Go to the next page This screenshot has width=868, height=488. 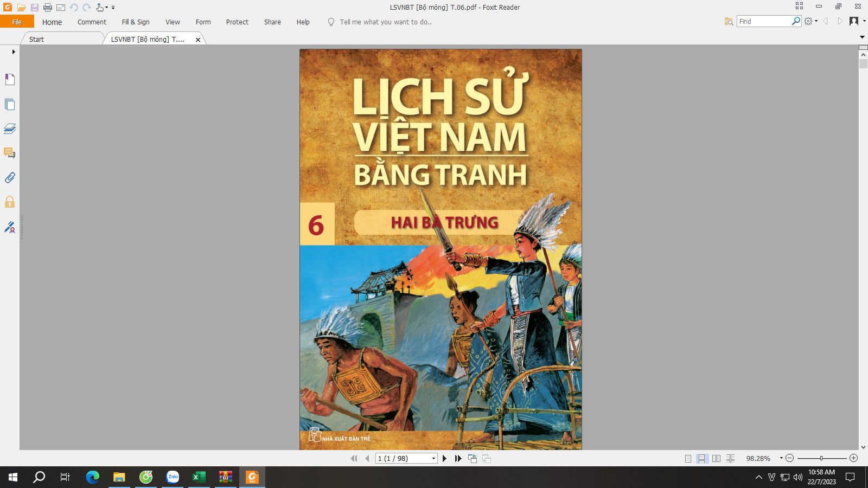(445, 459)
